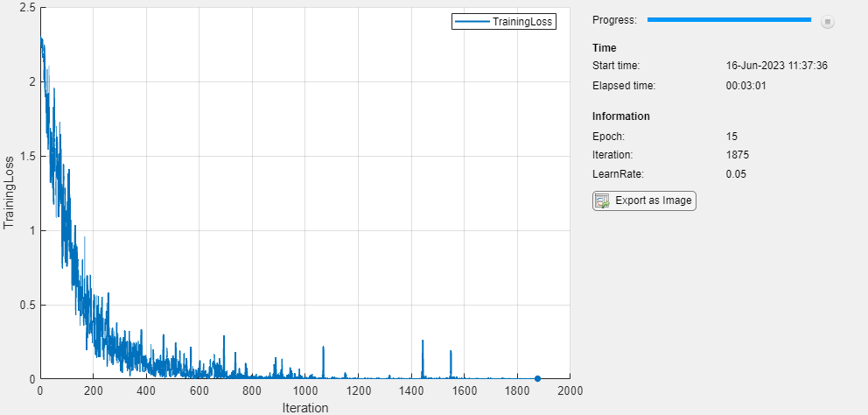Click the Epoch value 15
The height and width of the screenshot is (415, 868).
coord(731,137)
